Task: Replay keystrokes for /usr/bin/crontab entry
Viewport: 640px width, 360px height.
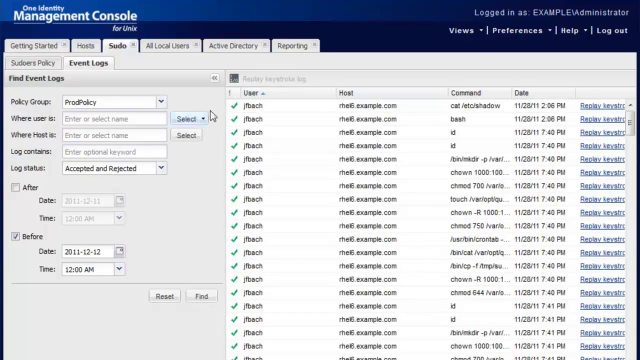Action: [x=602, y=239]
